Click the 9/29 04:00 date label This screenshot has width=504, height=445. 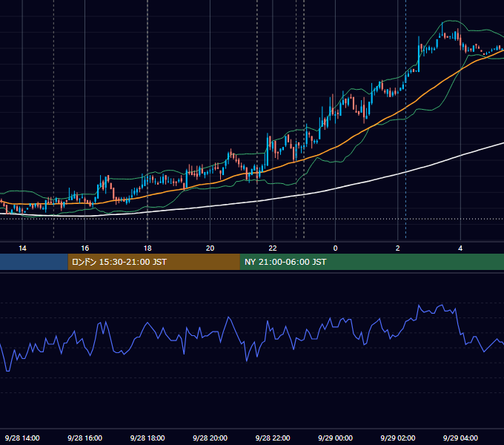point(460,438)
